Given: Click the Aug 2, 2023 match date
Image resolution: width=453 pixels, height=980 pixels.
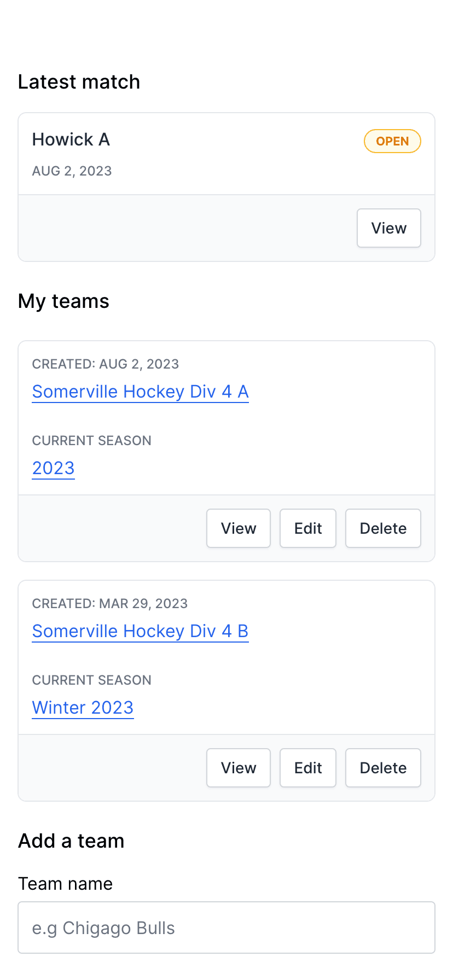Looking at the screenshot, I should click(72, 171).
